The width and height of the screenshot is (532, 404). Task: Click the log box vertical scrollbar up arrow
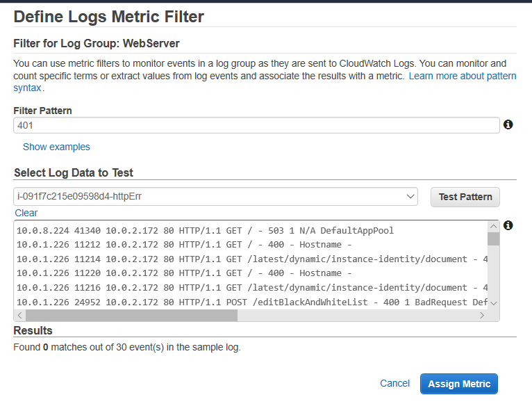493,227
